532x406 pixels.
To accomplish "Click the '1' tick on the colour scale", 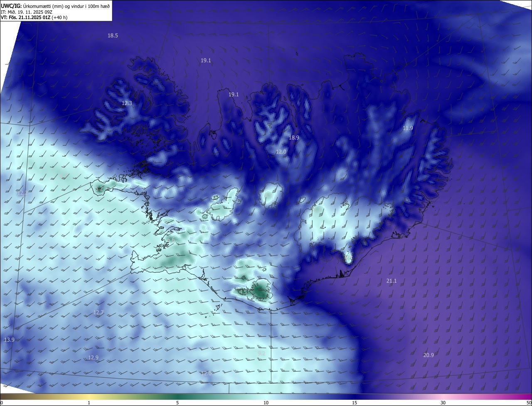I will click(x=89, y=403).
